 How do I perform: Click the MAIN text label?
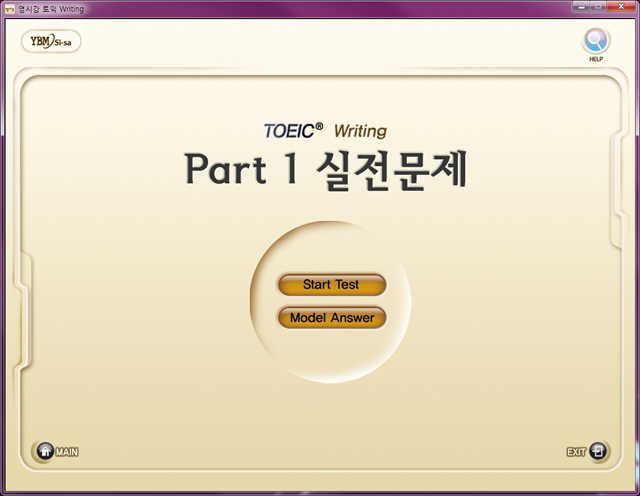tap(67, 452)
